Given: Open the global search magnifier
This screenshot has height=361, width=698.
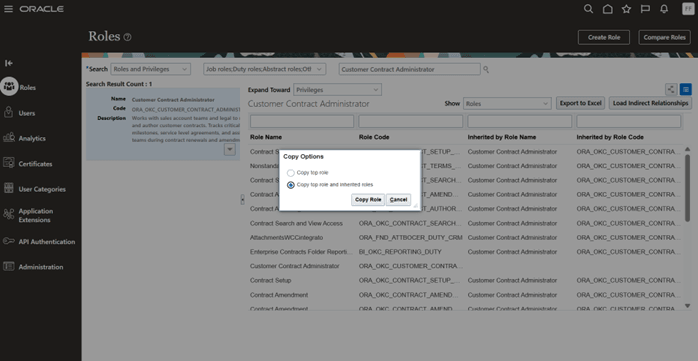Looking at the screenshot, I should click(588, 9).
